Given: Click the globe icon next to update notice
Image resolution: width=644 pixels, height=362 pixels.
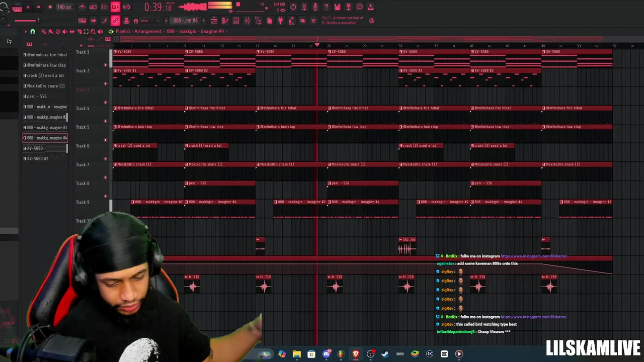Looking at the screenshot, I should [371, 21].
